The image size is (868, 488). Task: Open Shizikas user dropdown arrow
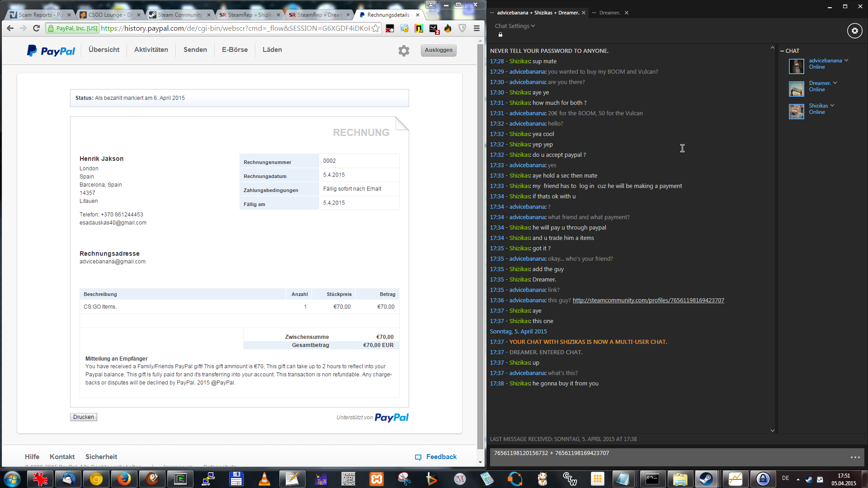832,105
